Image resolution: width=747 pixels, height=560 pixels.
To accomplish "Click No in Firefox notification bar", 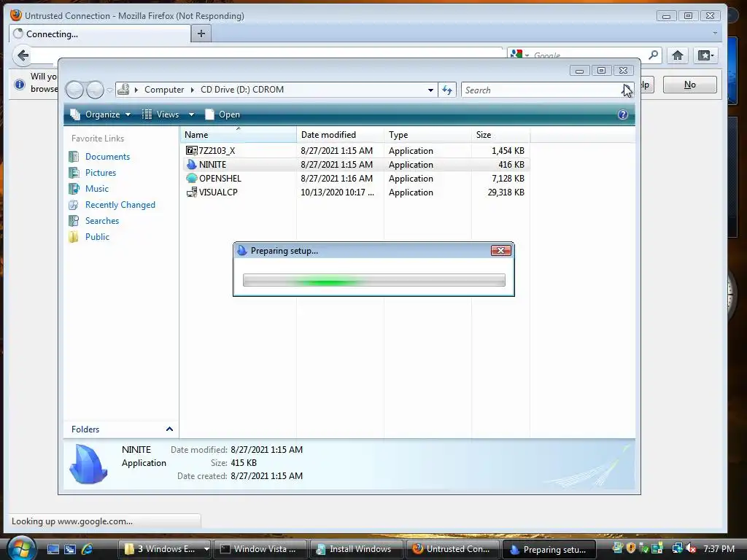I will click(690, 85).
